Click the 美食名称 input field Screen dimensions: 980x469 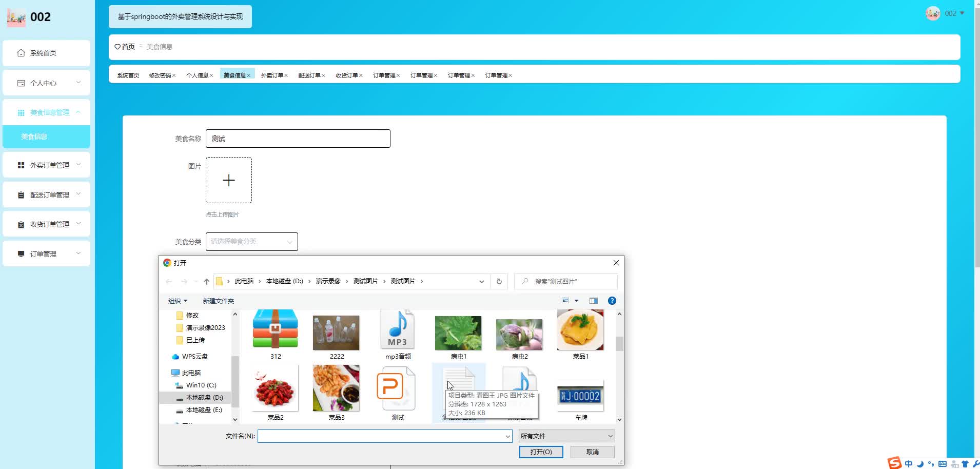coord(298,139)
